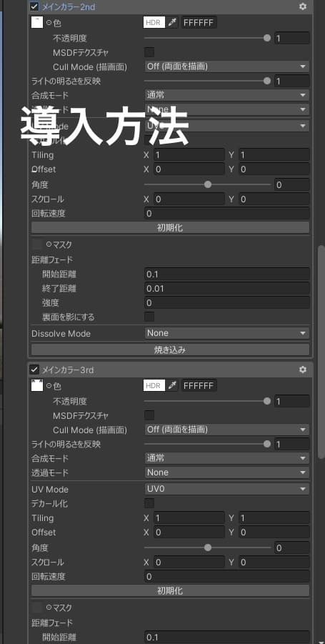Click 強度 field in メインカラー2nd

(x=227, y=302)
